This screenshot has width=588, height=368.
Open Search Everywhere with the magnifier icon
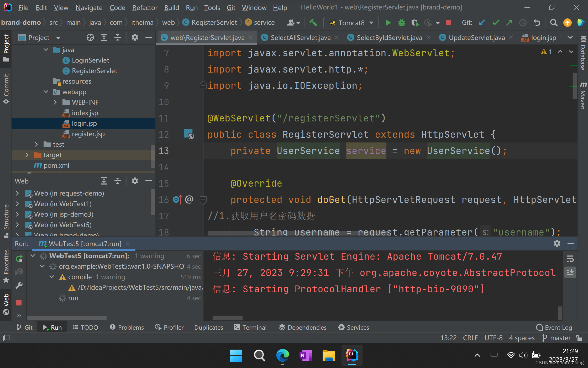[x=554, y=23]
